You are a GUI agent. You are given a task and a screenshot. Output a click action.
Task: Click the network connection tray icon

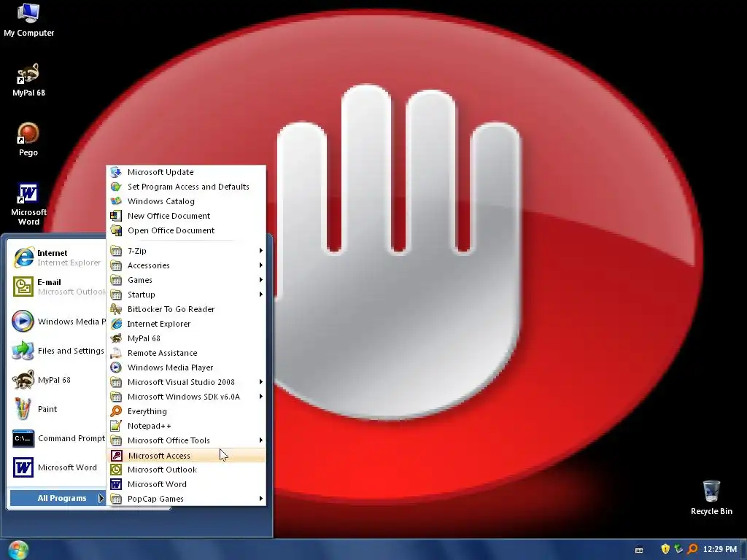coord(678,549)
